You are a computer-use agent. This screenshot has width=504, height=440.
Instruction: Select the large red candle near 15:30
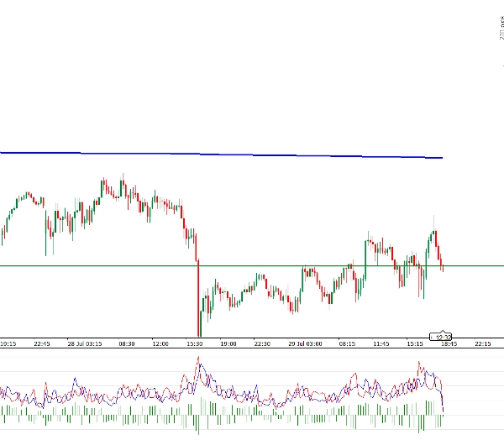198,298
